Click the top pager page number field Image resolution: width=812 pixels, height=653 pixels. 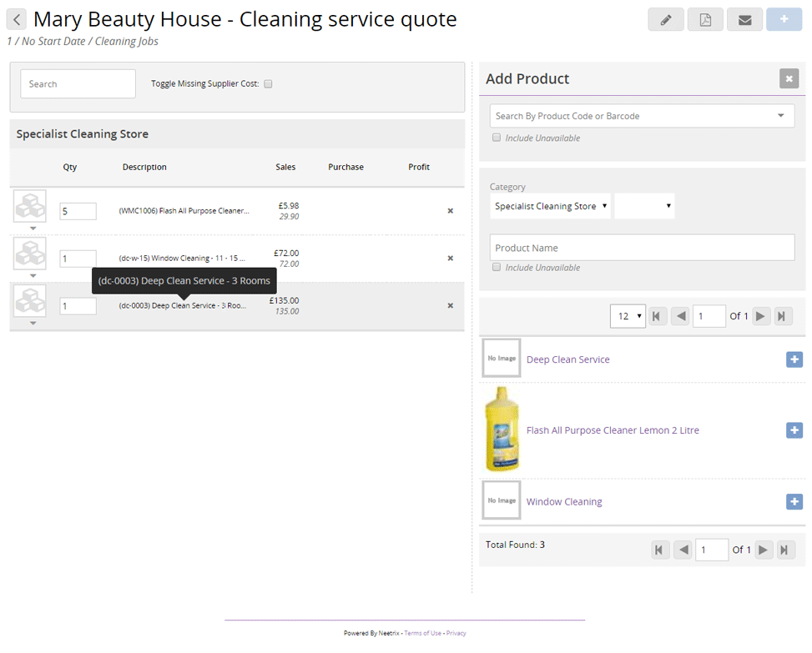709,316
